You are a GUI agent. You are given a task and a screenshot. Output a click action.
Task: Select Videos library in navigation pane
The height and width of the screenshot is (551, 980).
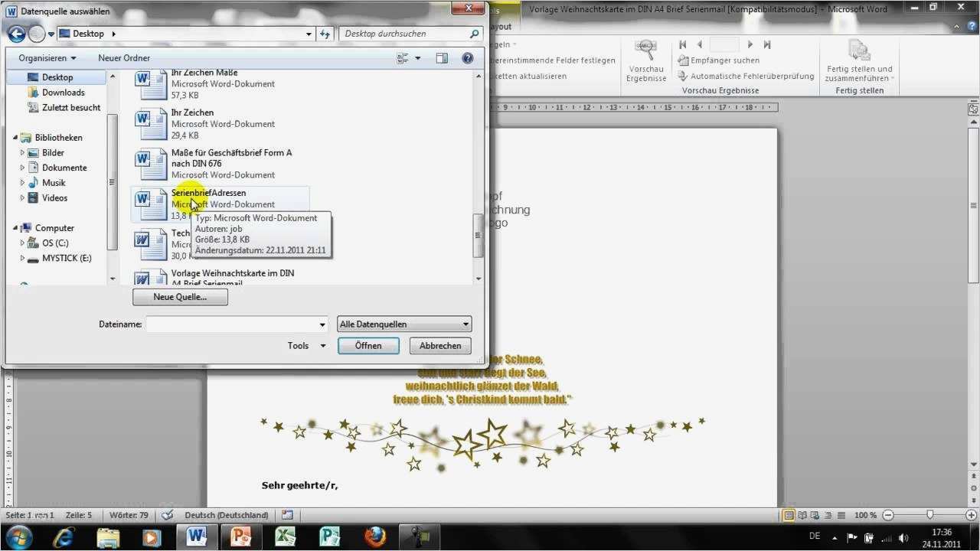[55, 198]
